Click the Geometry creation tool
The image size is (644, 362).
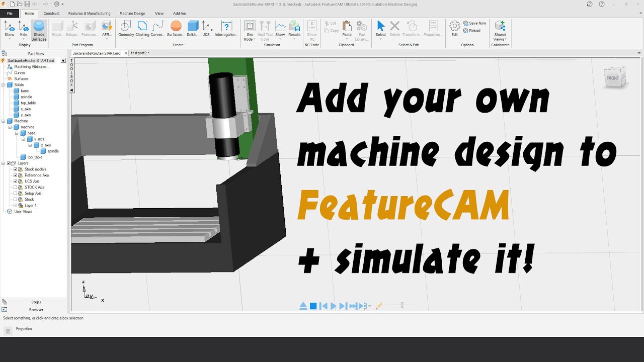126,29
